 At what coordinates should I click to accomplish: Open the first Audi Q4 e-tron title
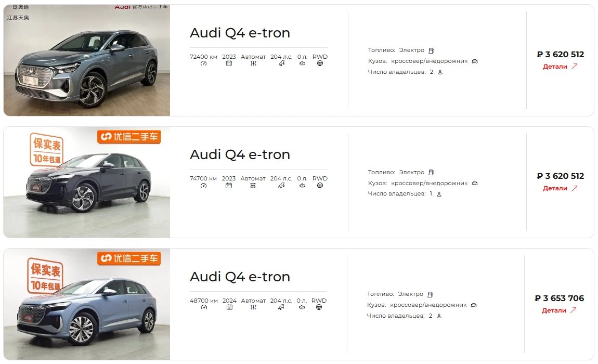pyautogui.click(x=240, y=33)
